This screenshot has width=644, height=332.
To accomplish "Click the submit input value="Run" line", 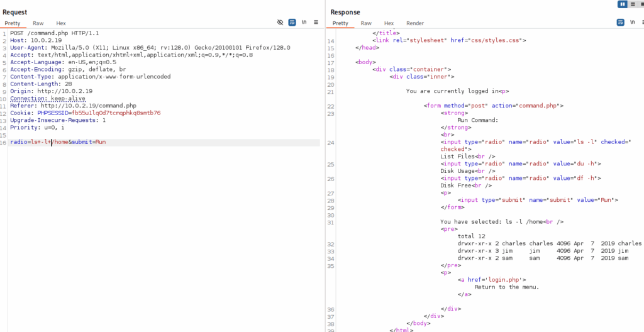I will 538,200.
